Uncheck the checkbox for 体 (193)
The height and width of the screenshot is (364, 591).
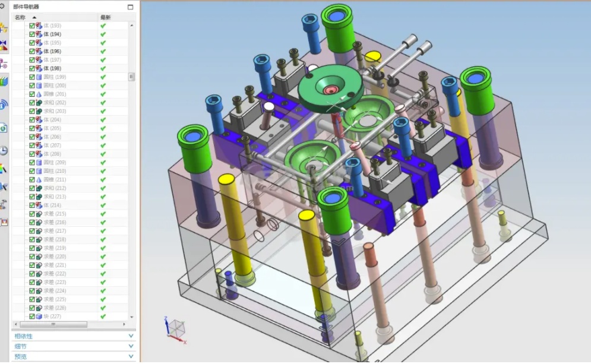[x=31, y=26]
